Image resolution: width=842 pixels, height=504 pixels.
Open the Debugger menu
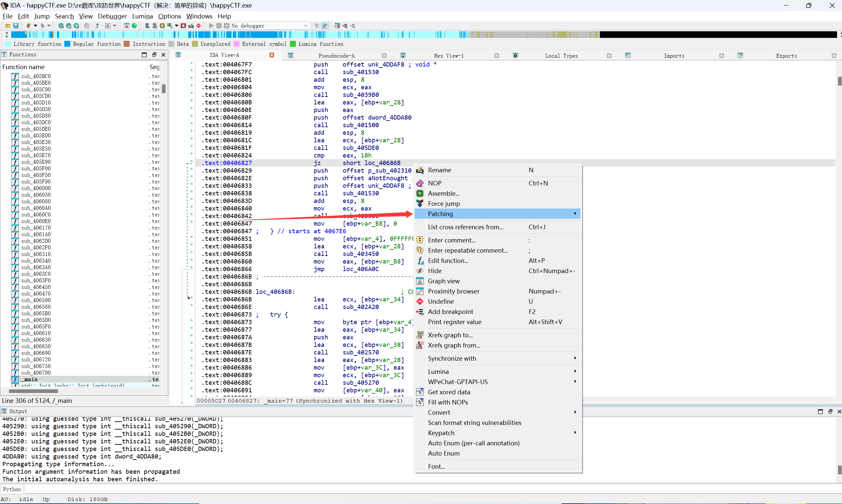point(112,16)
